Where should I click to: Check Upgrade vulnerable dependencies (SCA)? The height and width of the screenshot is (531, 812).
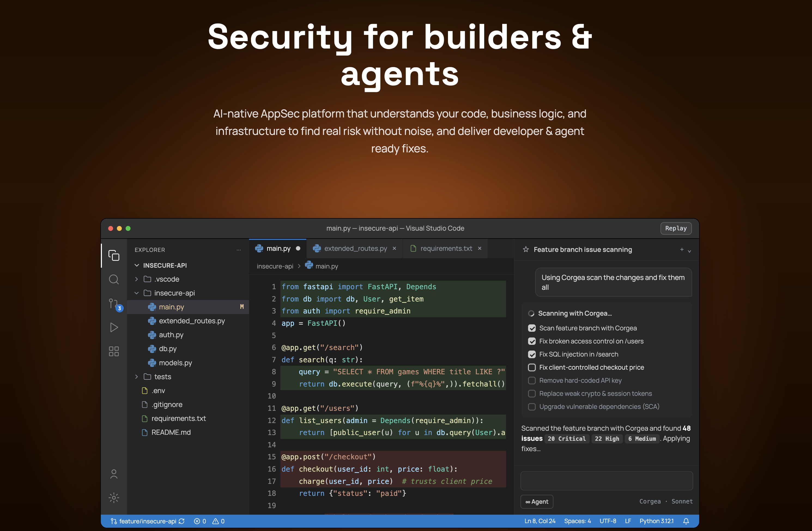(x=532, y=406)
